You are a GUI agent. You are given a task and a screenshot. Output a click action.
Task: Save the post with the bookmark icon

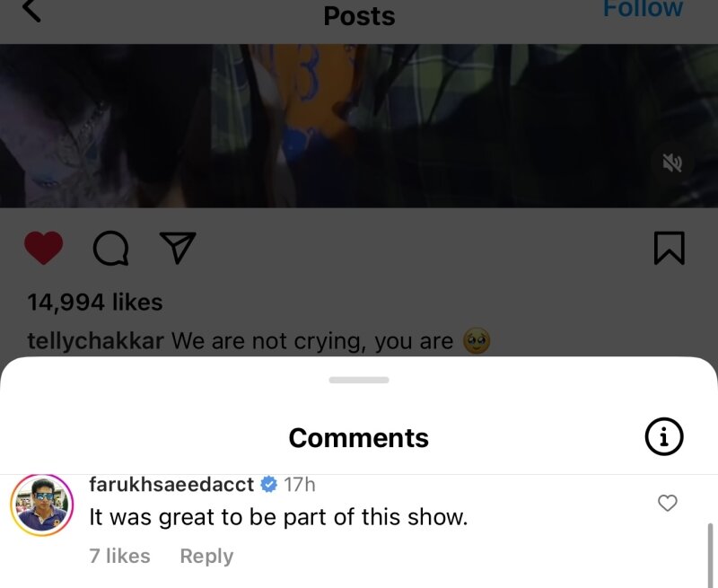point(670,248)
